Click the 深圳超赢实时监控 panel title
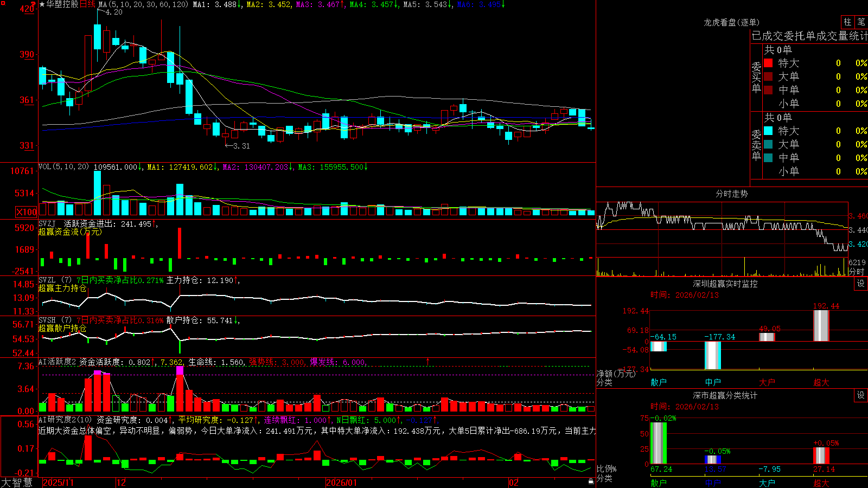The image size is (868, 488). point(725,284)
